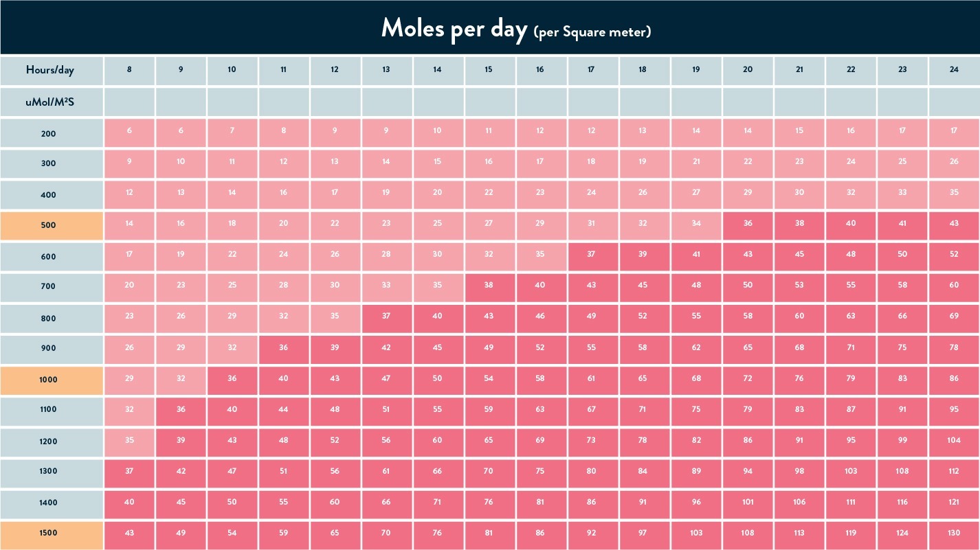Click the uMol/M²S label cell

coord(52,102)
